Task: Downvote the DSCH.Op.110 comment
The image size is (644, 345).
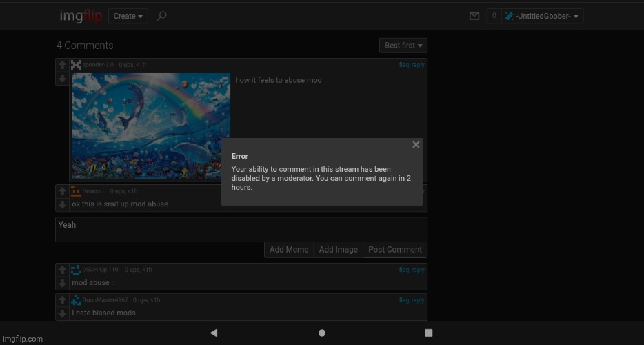Action: (x=62, y=283)
